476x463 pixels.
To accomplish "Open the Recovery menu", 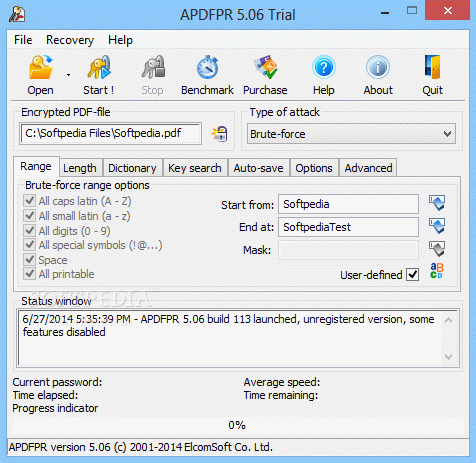I will [x=70, y=40].
